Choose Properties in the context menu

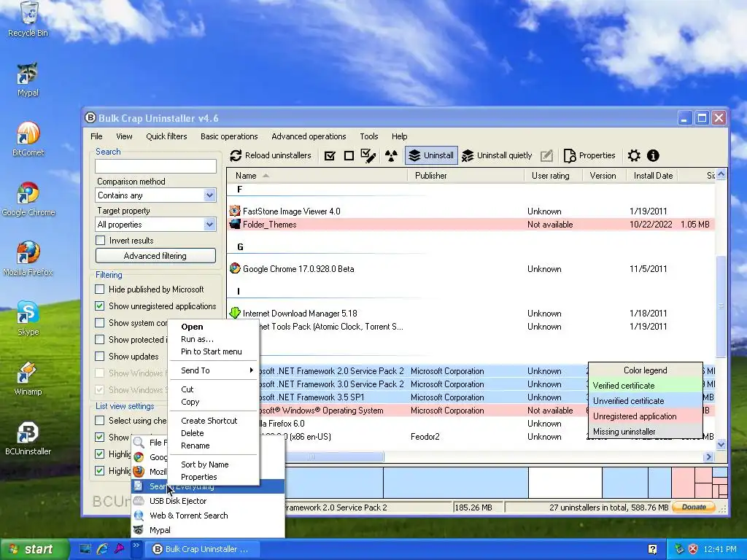(x=214, y=477)
